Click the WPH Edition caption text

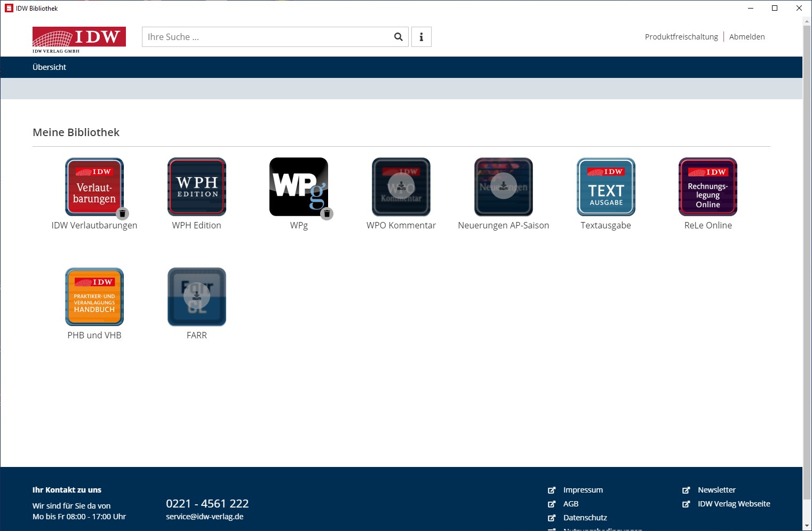click(196, 225)
